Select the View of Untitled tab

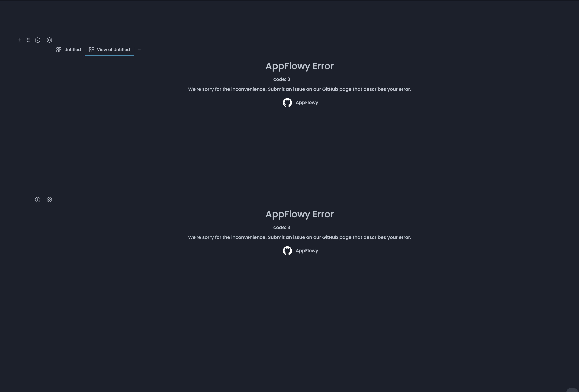coord(113,50)
